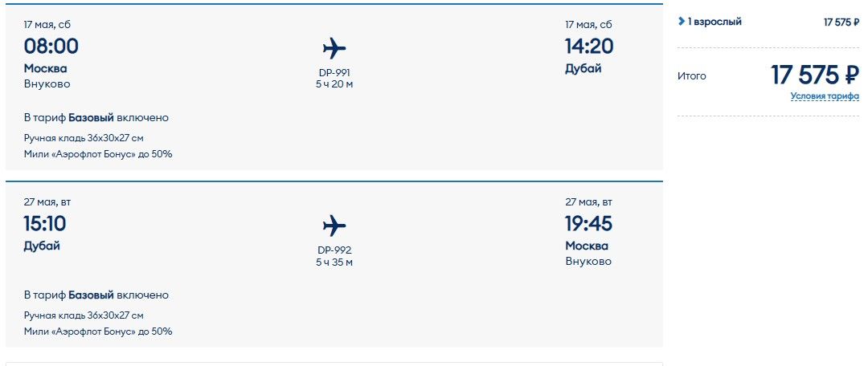Select the flight number DP-992 text
The height and width of the screenshot is (366, 868).
click(334, 250)
